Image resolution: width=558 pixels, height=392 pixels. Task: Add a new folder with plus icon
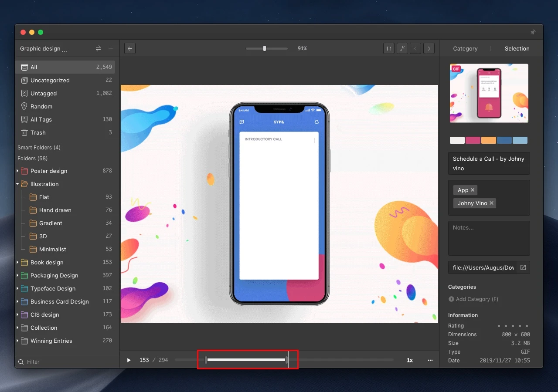click(111, 48)
